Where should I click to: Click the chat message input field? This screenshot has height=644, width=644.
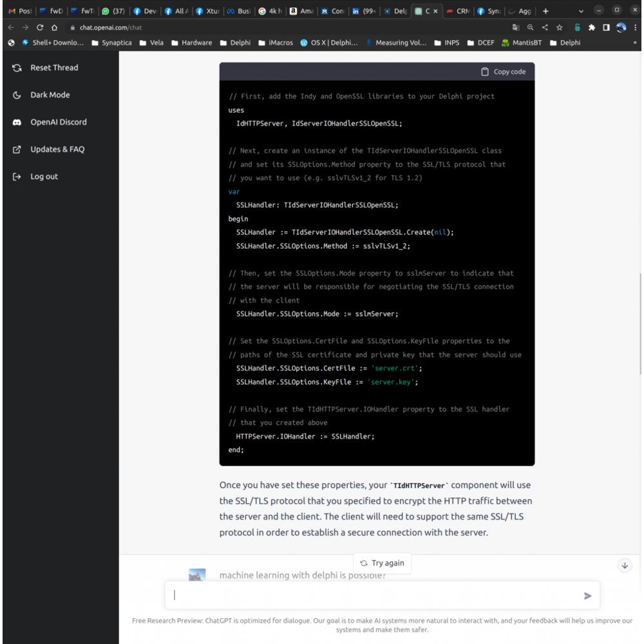[374, 595]
